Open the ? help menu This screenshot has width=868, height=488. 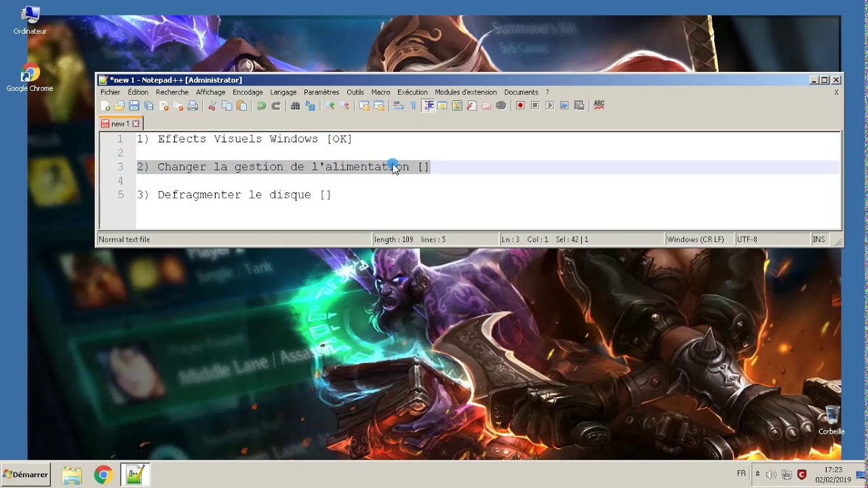click(x=547, y=92)
